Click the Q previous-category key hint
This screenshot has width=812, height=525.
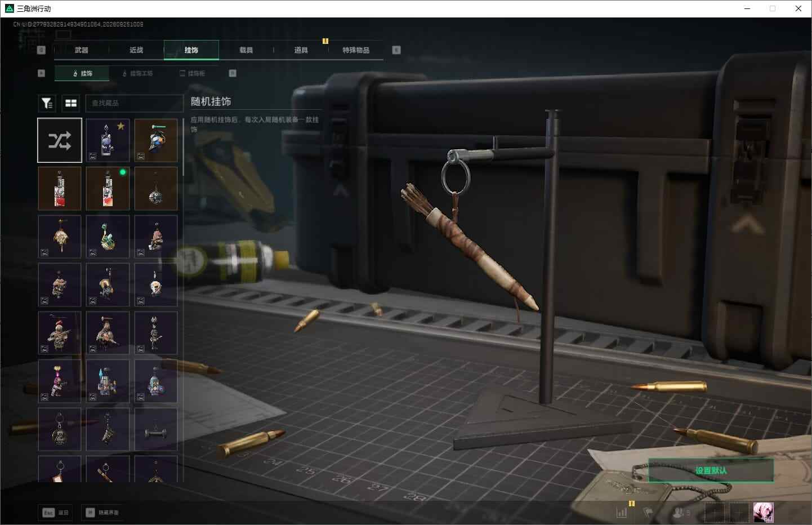41,50
